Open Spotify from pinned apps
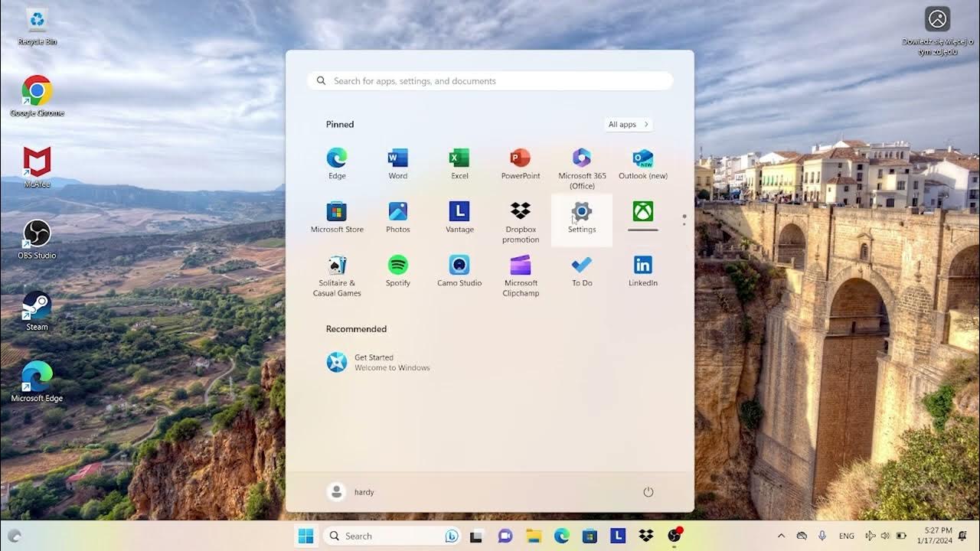 point(397,268)
